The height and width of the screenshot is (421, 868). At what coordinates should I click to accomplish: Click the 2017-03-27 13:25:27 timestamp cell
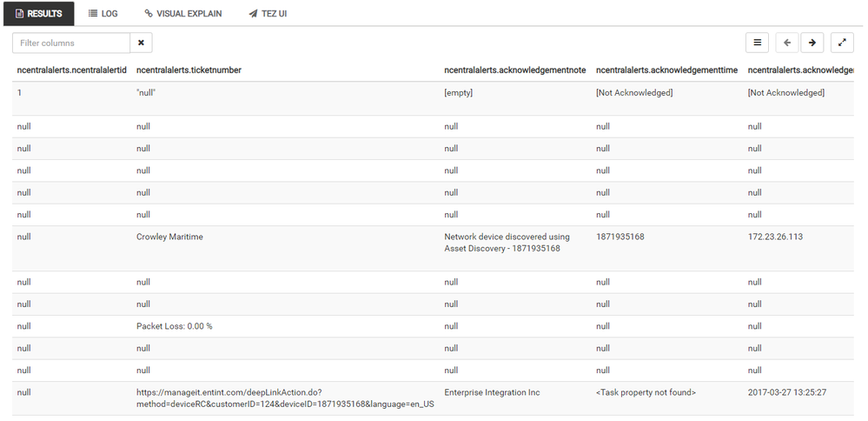coord(787,393)
